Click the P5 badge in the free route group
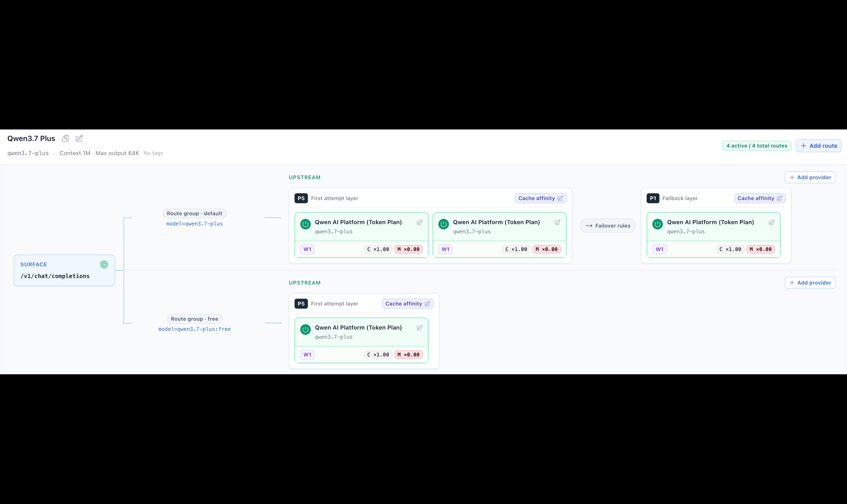 point(301,304)
